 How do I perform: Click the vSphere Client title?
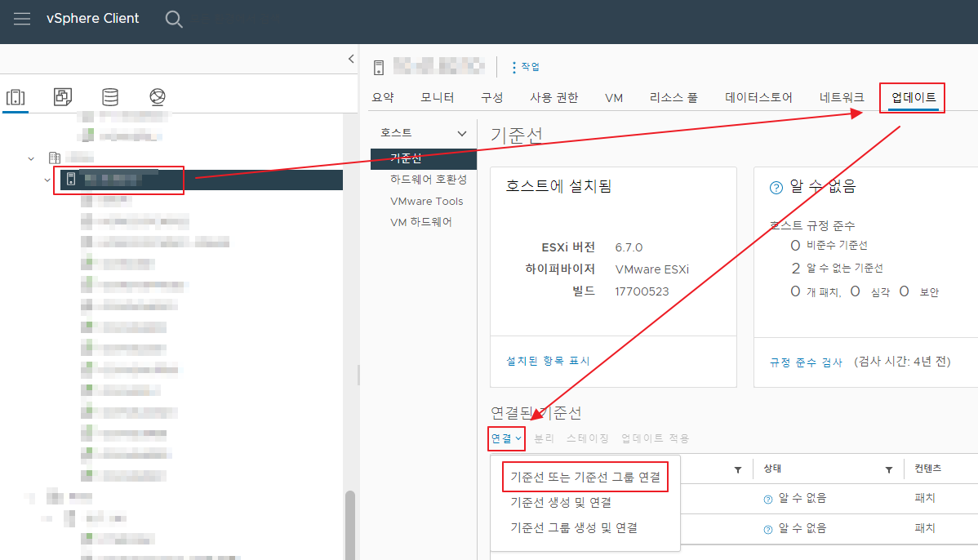point(93,19)
